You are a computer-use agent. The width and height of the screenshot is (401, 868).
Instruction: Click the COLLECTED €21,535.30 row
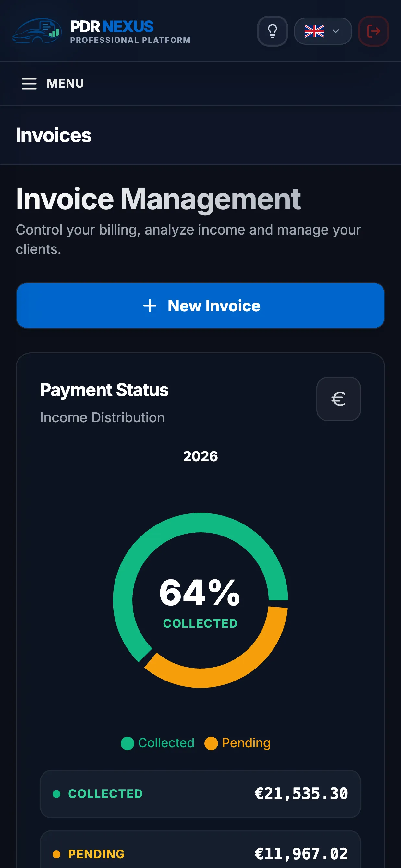click(200, 794)
